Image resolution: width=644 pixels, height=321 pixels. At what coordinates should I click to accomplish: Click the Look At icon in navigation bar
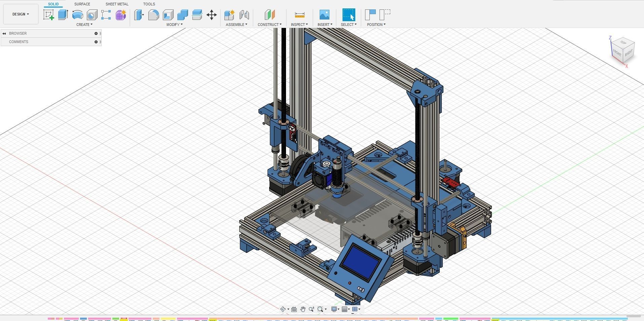(294, 309)
